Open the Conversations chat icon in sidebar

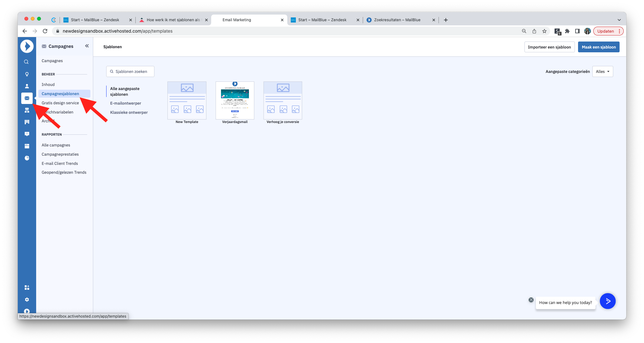27,134
